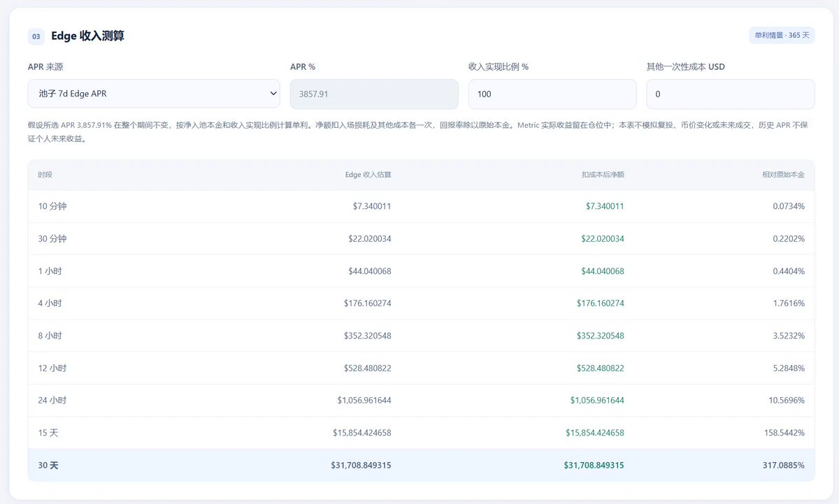Click the bold 317.0885% total return
This screenshot has width=839, height=504.
[x=784, y=465]
